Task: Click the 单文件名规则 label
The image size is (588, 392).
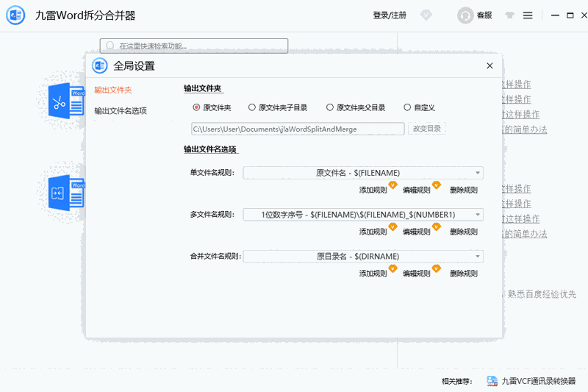Action: [212, 173]
